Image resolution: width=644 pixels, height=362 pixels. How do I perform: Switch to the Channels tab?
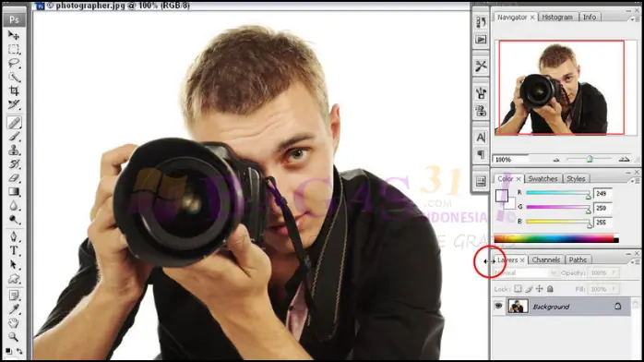(546, 259)
